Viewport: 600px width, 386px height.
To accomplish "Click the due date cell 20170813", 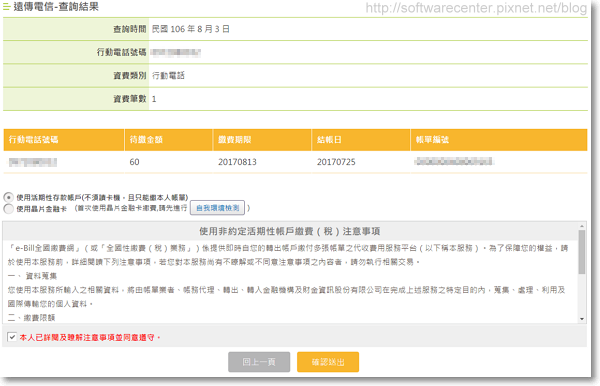I will pos(237,162).
